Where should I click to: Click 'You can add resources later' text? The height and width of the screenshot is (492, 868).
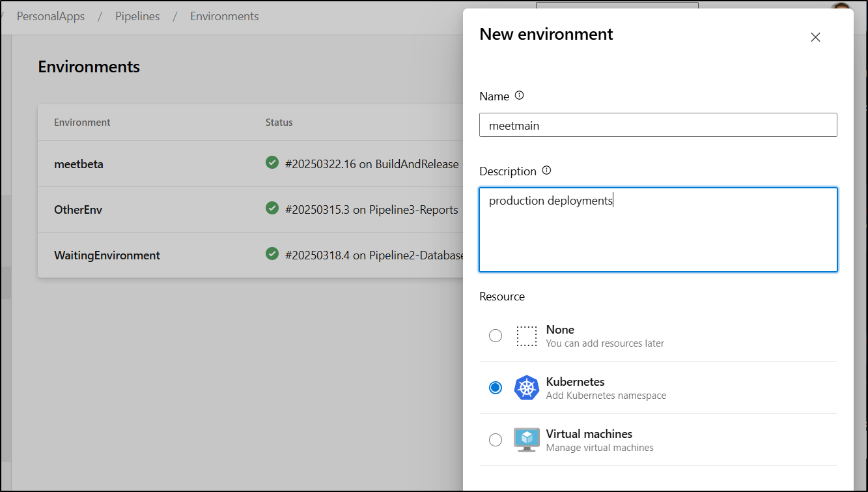[605, 343]
